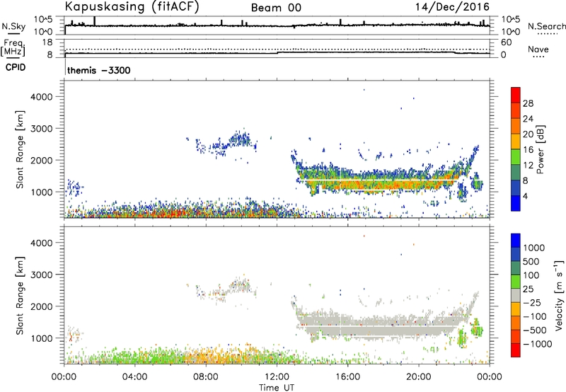Pick the yellow 16-20 dB Power colorbar segment
The image size is (566, 392).
click(516, 142)
